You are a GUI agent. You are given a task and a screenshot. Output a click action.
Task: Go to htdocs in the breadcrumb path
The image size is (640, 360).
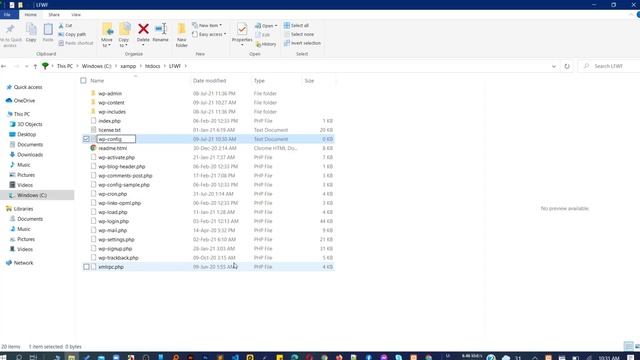pos(153,66)
